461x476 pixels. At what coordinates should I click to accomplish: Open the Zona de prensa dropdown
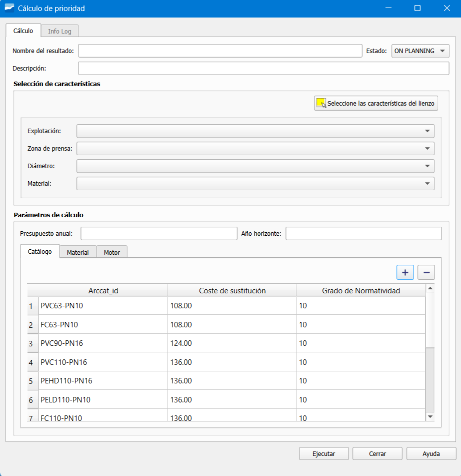pyautogui.click(x=428, y=148)
